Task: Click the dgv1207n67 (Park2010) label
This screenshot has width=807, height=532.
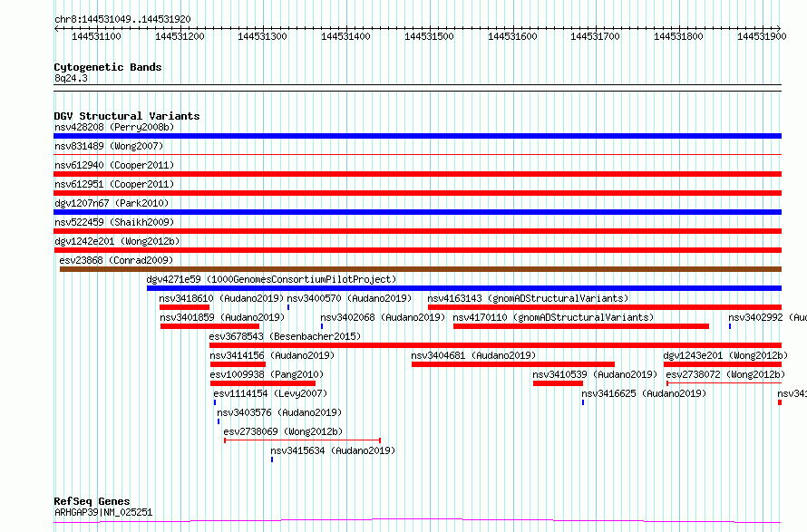Action: (112, 203)
